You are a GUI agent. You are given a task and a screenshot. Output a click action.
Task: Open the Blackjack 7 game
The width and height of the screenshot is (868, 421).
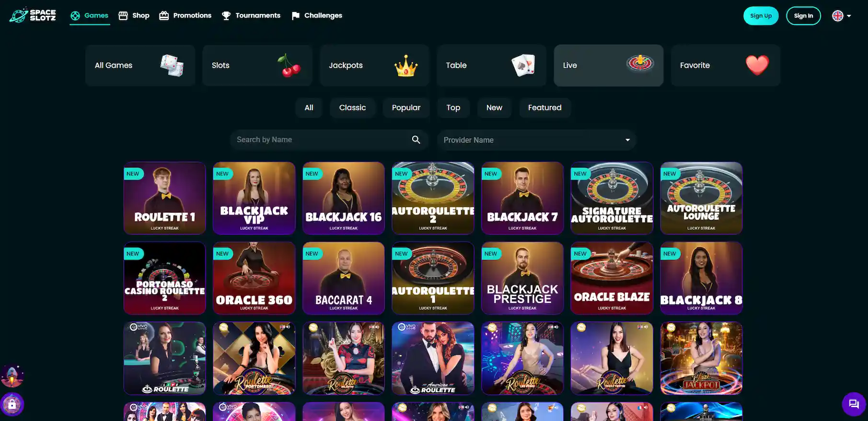(522, 198)
